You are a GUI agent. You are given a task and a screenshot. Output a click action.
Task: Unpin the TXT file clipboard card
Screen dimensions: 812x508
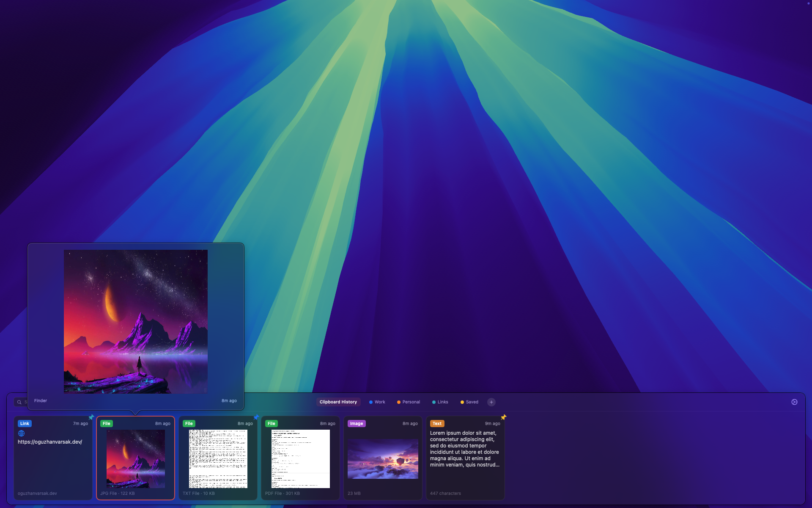coord(257,417)
